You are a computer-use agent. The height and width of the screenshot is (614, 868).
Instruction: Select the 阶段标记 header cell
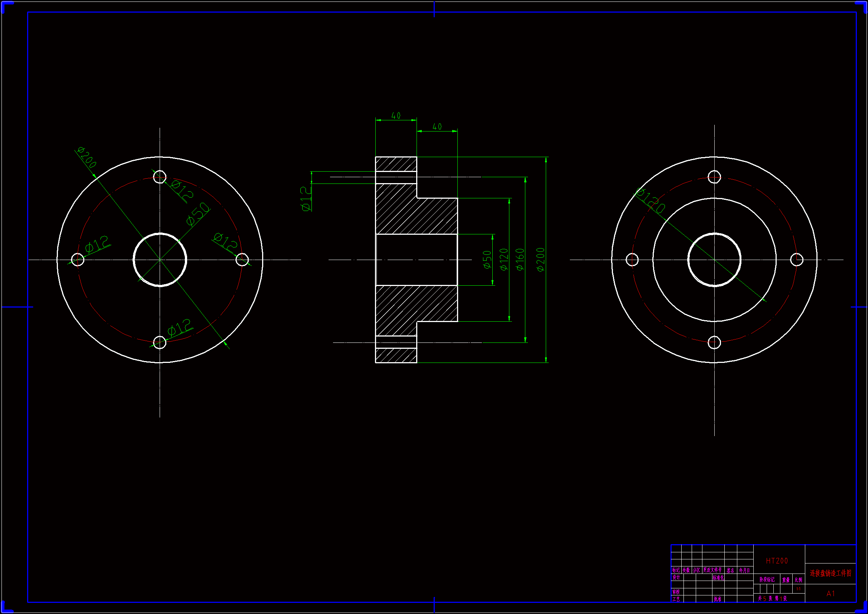coord(767,579)
